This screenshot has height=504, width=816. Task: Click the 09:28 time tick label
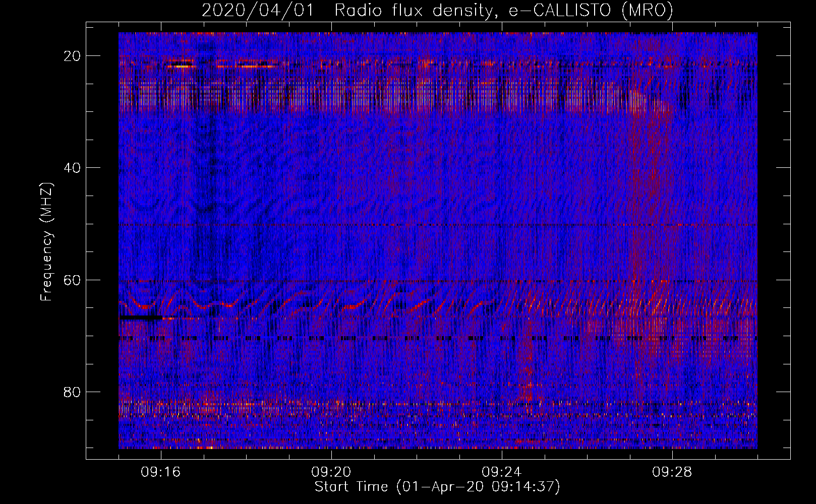pyautogui.click(x=672, y=472)
